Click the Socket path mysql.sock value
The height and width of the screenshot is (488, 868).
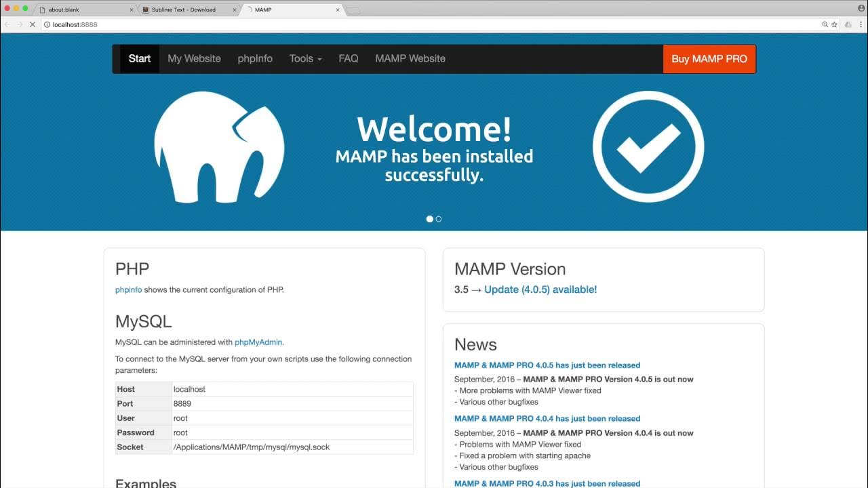292,447
